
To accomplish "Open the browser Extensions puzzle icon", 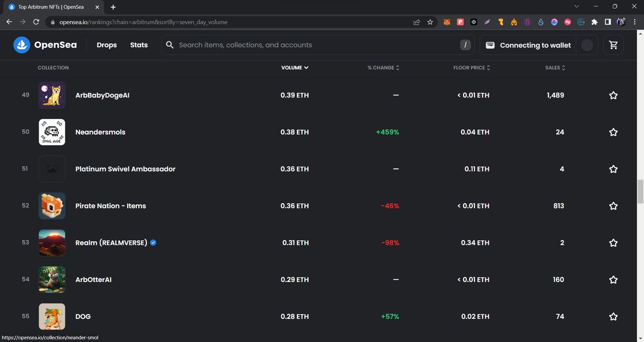I will point(594,22).
